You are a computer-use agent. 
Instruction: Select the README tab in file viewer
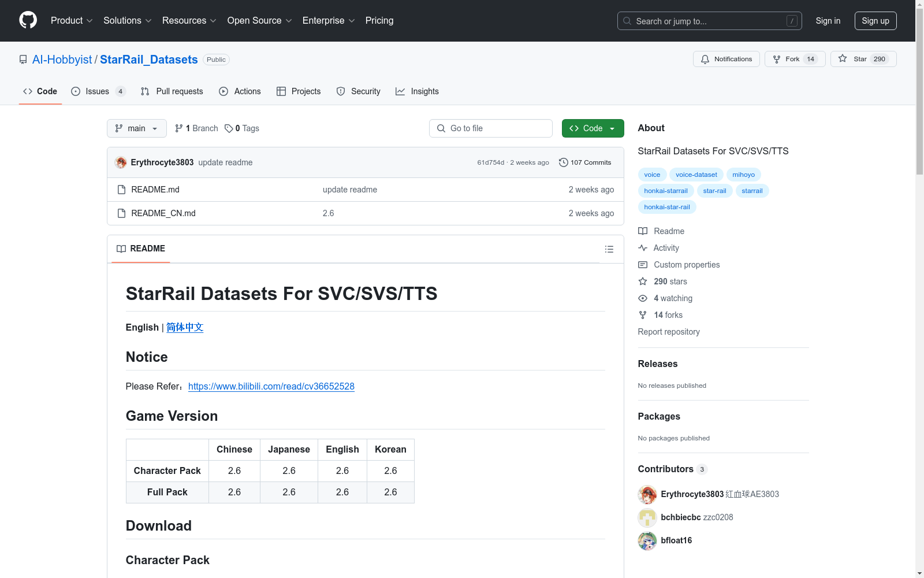click(141, 249)
